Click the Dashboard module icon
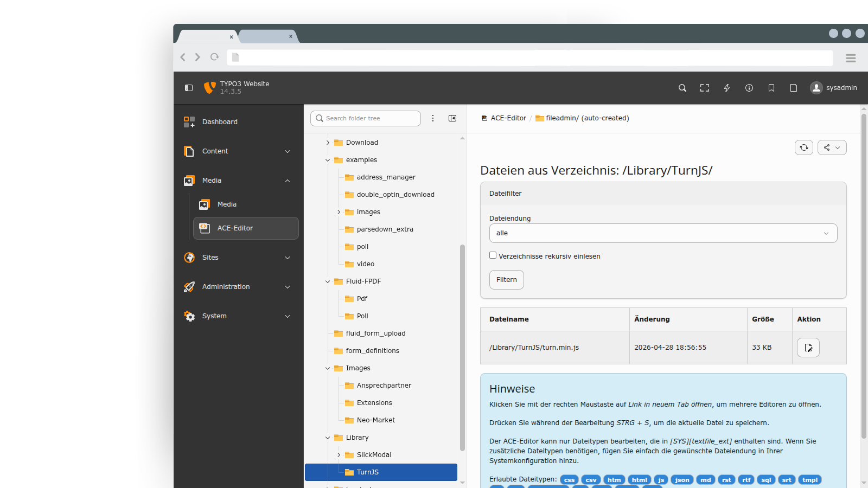 (x=189, y=122)
